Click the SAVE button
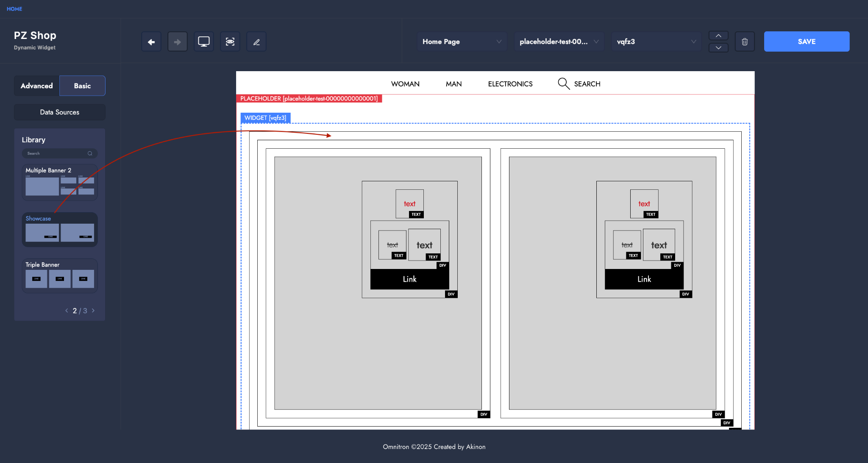Viewport: 868px width, 463px height. click(x=807, y=42)
